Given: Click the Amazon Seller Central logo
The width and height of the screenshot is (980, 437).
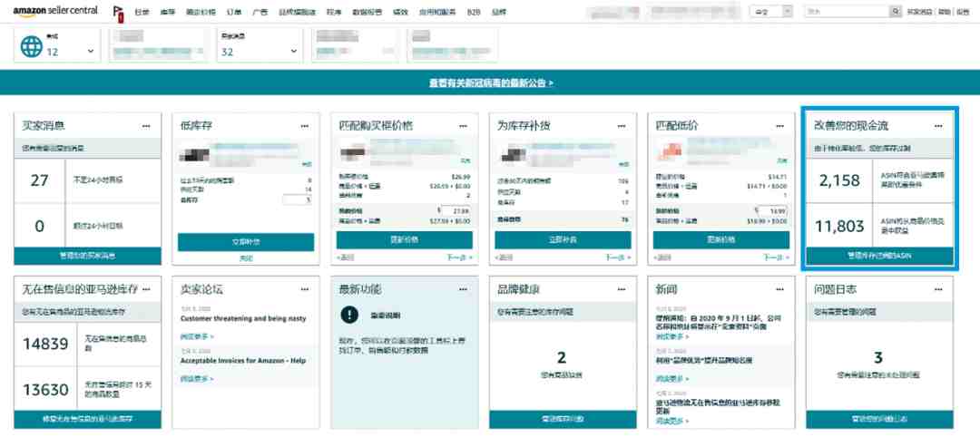Looking at the screenshot, I should (x=55, y=11).
